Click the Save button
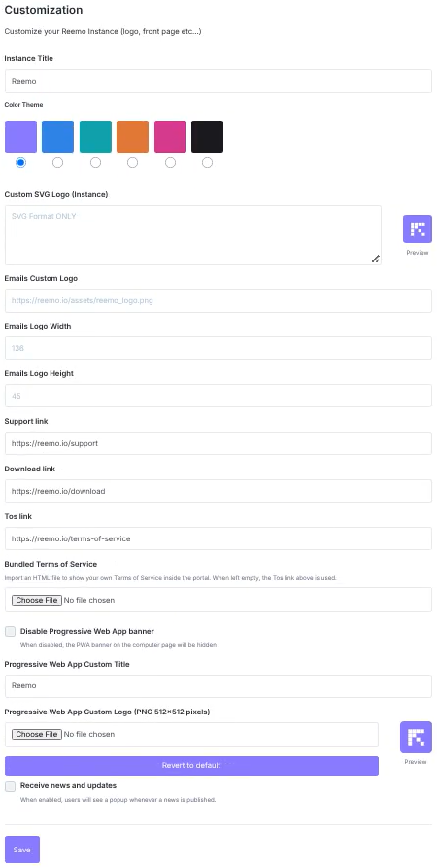 [22, 850]
